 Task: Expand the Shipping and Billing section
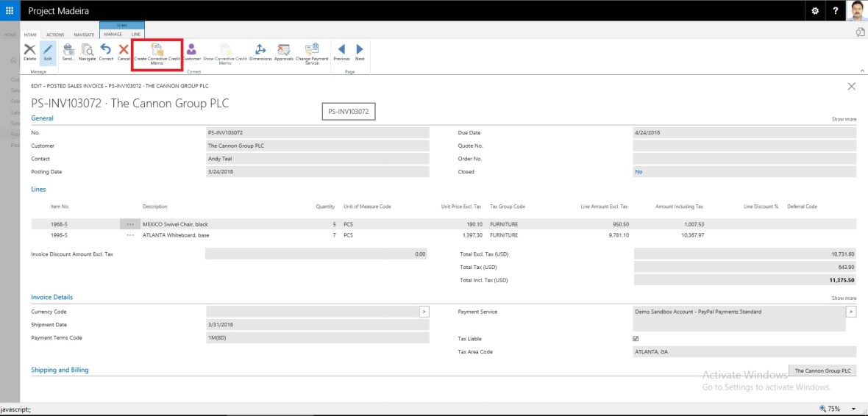(x=60, y=370)
